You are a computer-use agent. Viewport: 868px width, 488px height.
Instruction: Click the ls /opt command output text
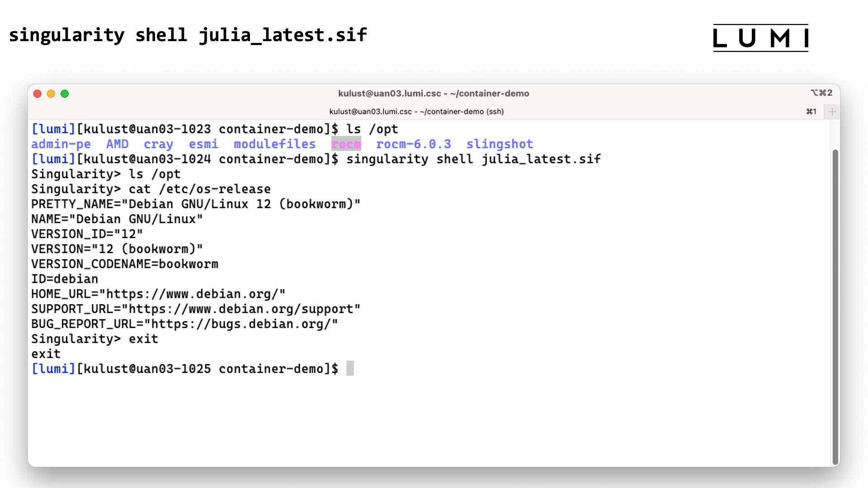(283, 144)
